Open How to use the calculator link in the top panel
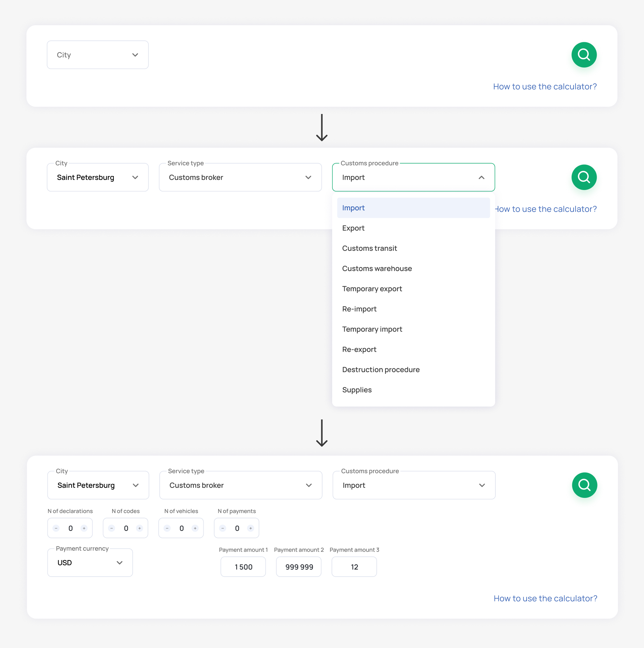Viewport: 644px width, 648px height. pyautogui.click(x=544, y=87)
